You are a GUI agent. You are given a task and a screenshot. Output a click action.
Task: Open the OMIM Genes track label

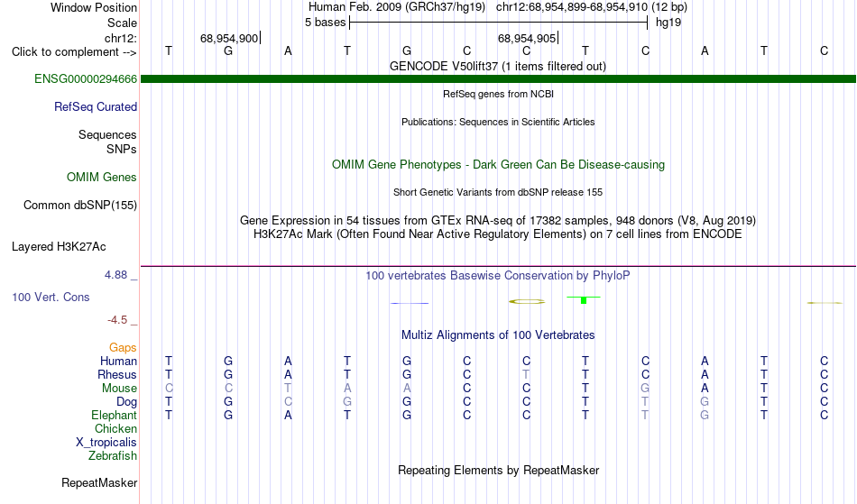point(101,178)
